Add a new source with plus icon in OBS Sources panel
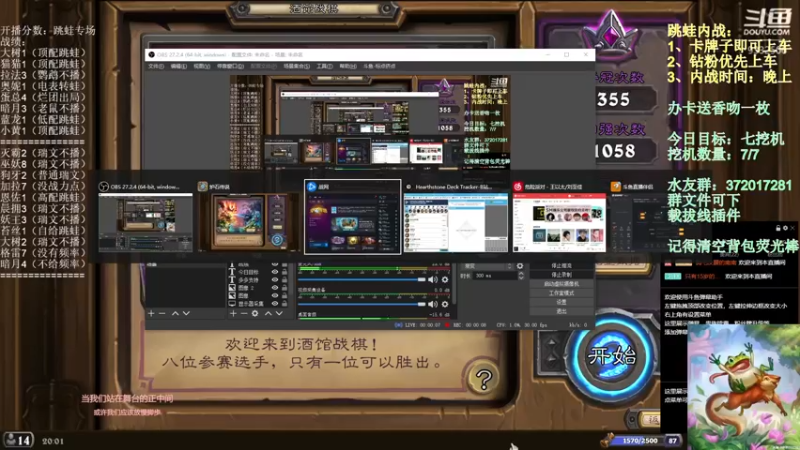The height and width of the screenshot is (450, 800). [233, 313]
